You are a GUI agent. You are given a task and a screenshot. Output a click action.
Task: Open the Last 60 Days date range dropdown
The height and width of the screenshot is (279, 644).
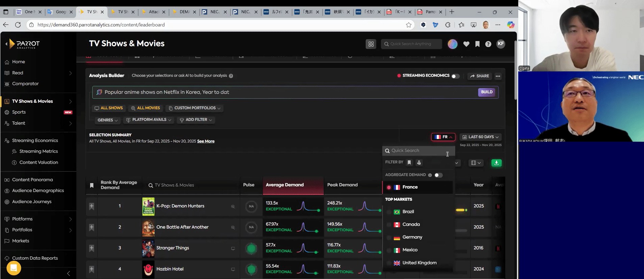click(x=480, y=137)
